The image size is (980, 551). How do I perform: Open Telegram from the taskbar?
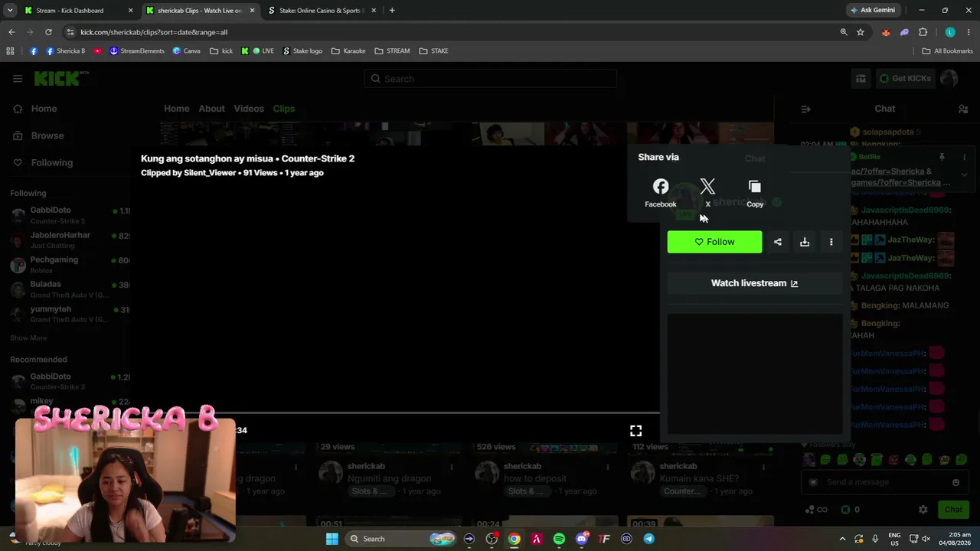click(648, 539)
